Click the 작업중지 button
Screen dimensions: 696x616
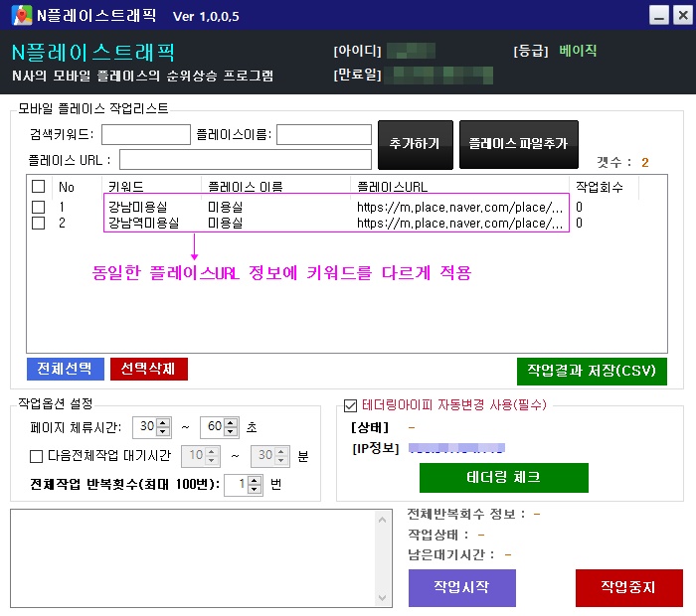(629, 587)
